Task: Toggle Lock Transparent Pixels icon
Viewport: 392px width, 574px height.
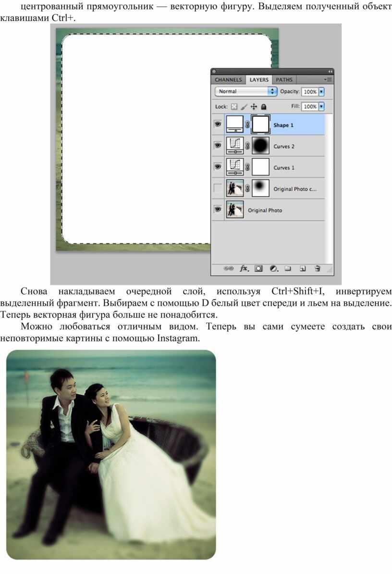Action: (x=234, y=107)
